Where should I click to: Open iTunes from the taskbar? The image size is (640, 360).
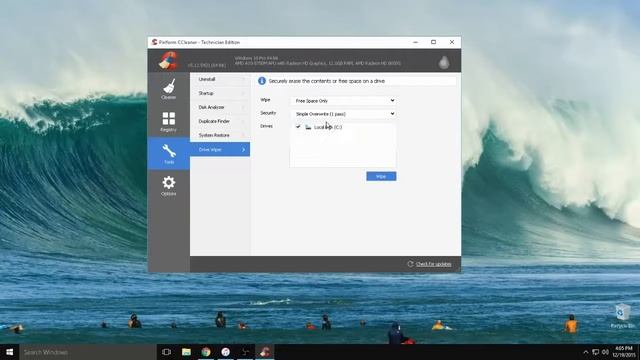pos(225,352)
